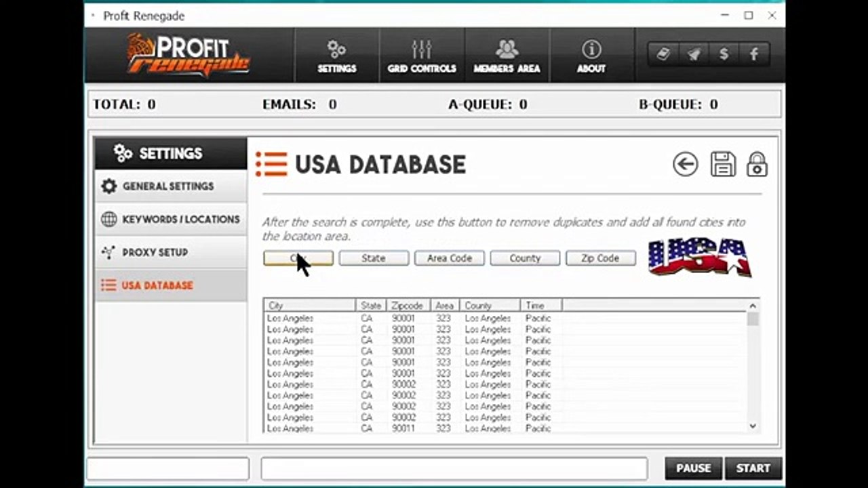Open General Settings in the sidebar

tap(171, 186)
